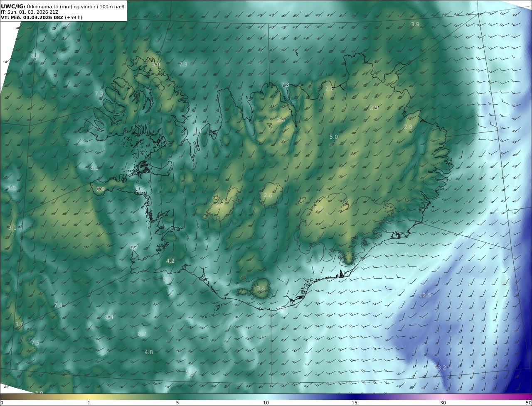
Task: Click the 12.5 value over the ocean
Action: coord(425,296)
